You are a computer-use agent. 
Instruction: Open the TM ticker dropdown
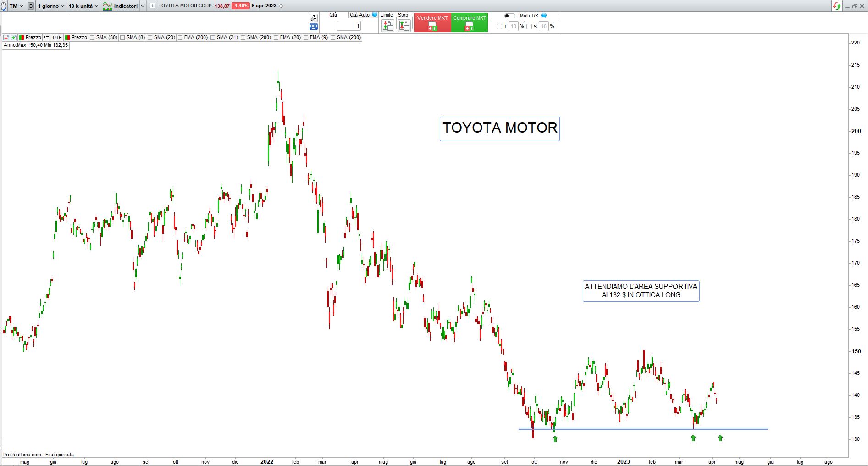click(16, 6)
